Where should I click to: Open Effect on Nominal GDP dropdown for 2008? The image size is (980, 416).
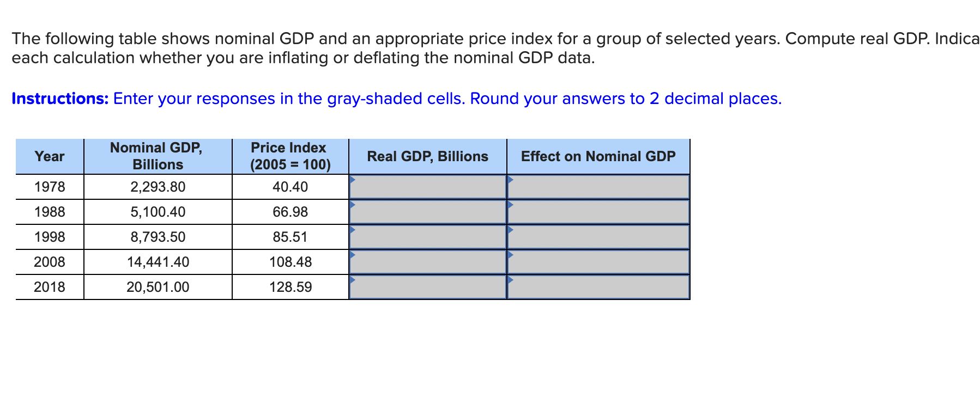[598, 262]
